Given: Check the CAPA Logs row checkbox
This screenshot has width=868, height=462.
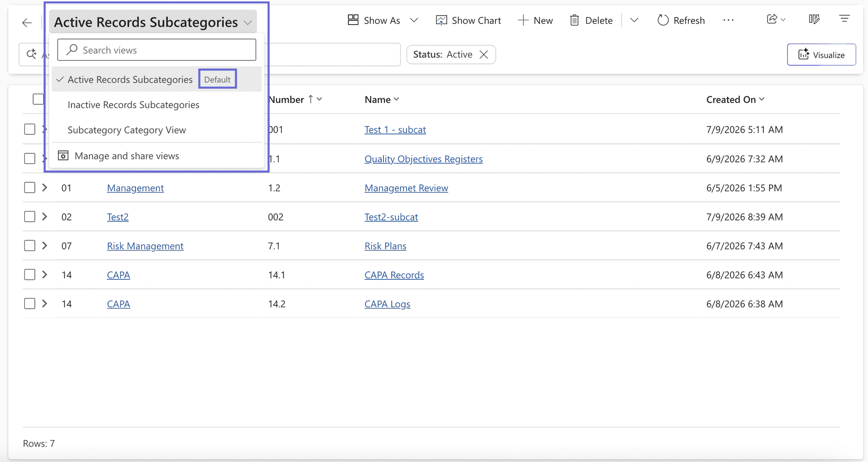Looking at the screenshot, I should (30, 304).
